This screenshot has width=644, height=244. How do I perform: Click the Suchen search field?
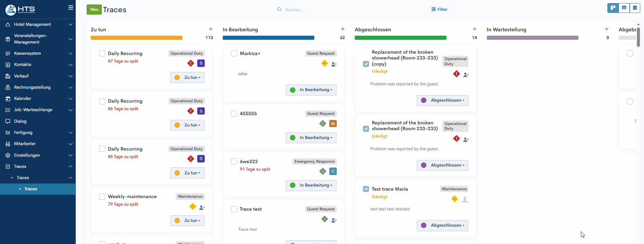point(306,10)
